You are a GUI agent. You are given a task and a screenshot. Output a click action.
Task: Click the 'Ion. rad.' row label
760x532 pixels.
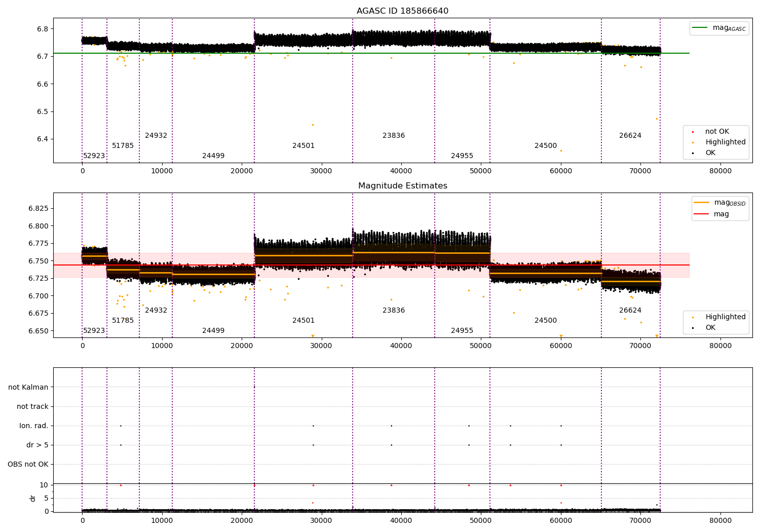point(34,426)
